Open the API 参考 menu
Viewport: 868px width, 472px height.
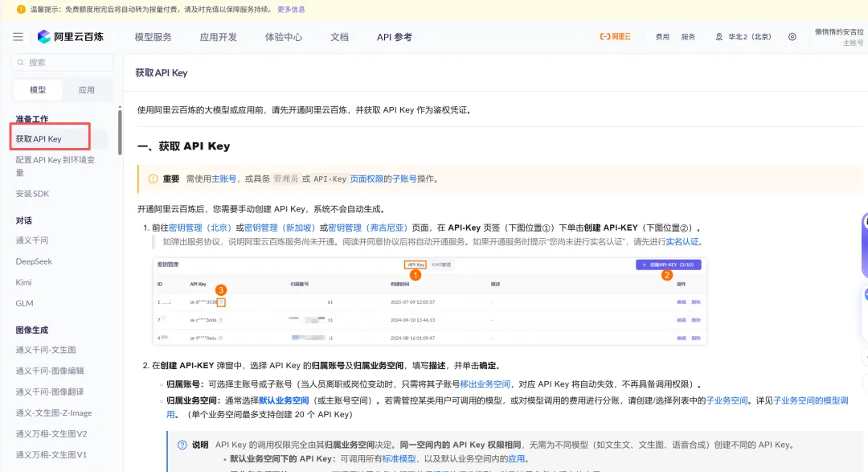394,37
